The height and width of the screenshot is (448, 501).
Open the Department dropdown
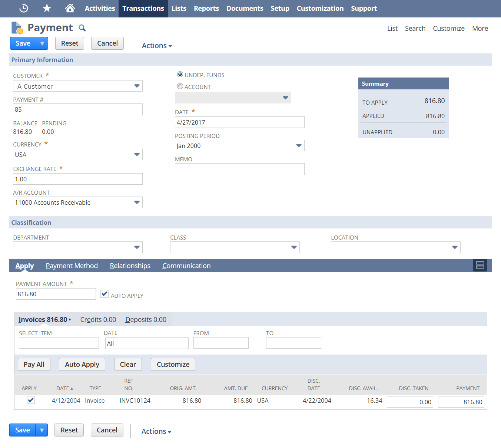point(137,247)
